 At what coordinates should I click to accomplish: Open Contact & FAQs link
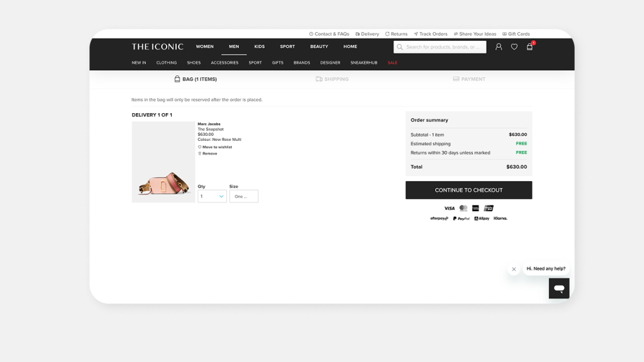click(x=329, y=34)
